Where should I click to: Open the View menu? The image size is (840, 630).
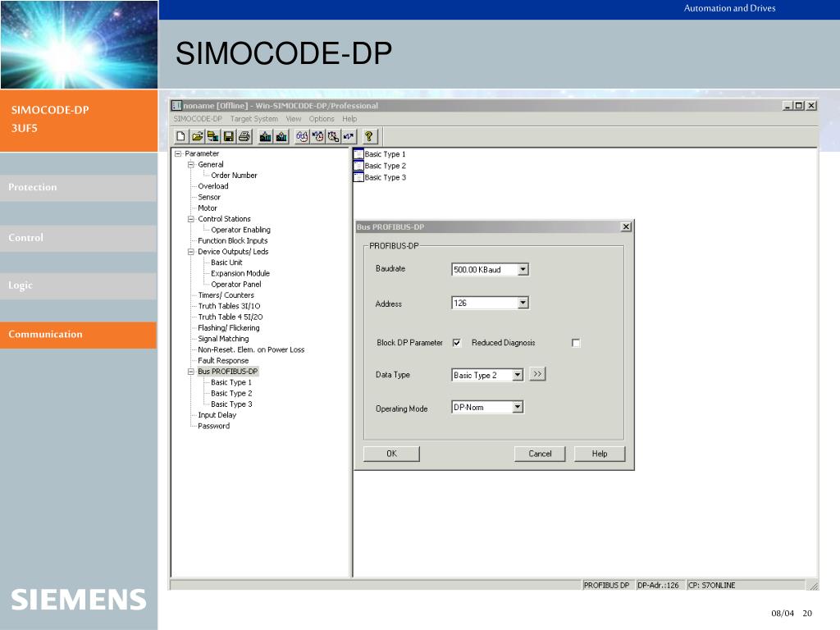(x=294, y=119)
